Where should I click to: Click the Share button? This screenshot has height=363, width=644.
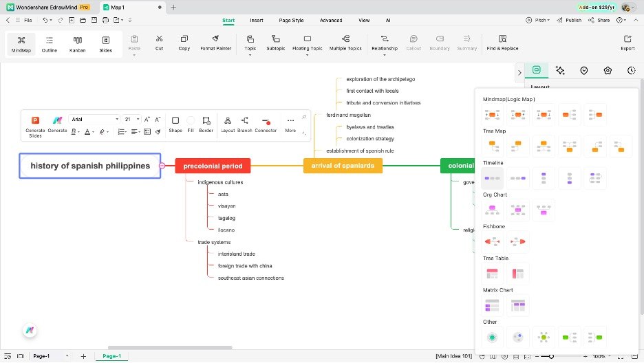coord(599,20)
